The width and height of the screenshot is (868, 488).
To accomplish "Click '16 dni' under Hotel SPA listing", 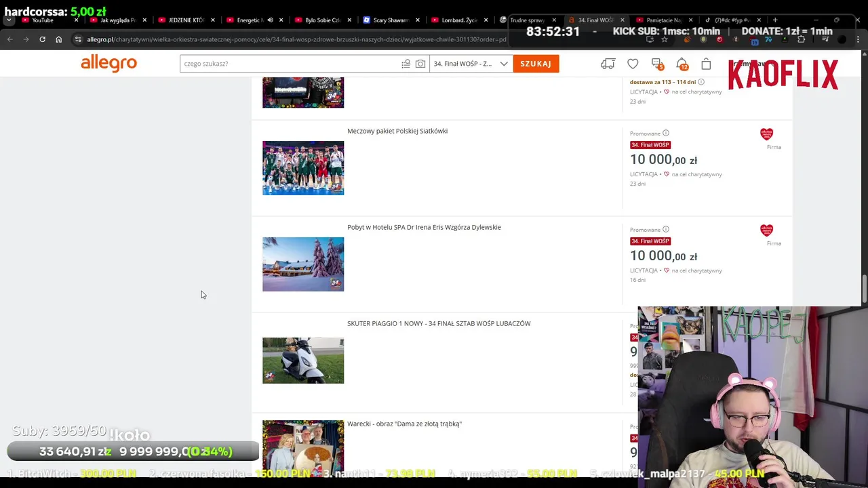I will [x=637, y=280].
